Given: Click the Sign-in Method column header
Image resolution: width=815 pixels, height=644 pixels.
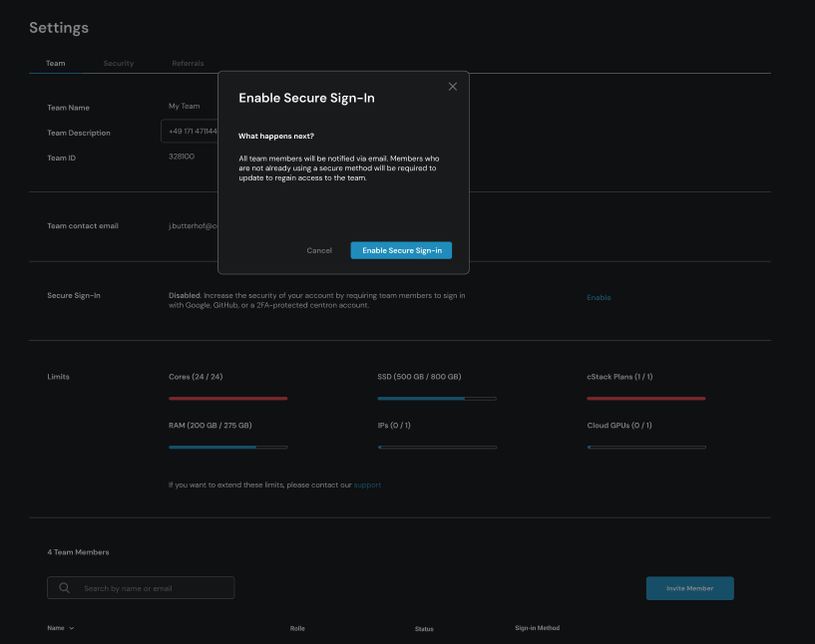Looking at the screenshot, I should [x=537, y=629].
